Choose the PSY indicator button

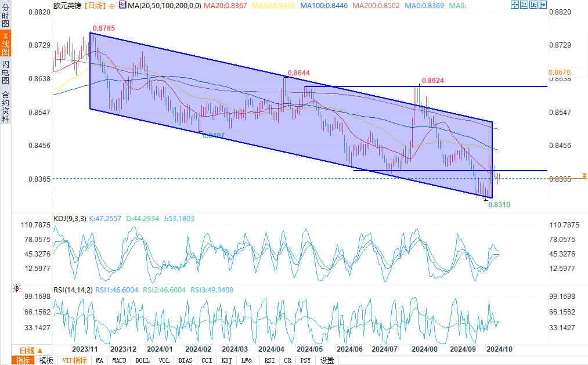coord(306,360)
